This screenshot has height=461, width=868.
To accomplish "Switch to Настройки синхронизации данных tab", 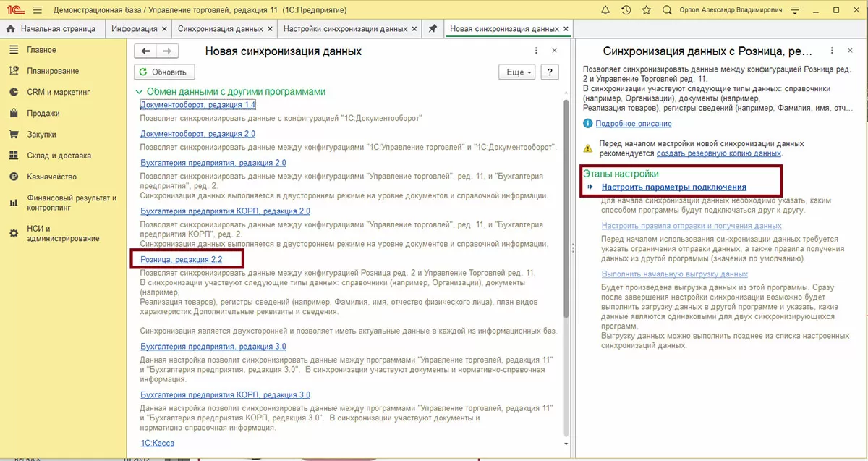I will tap(345, 28).
